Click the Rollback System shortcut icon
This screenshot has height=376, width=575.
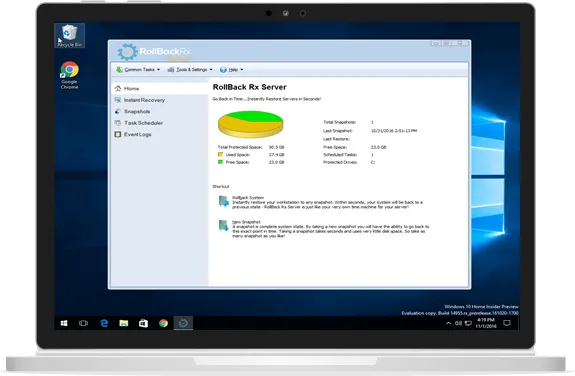pos(224,201)
